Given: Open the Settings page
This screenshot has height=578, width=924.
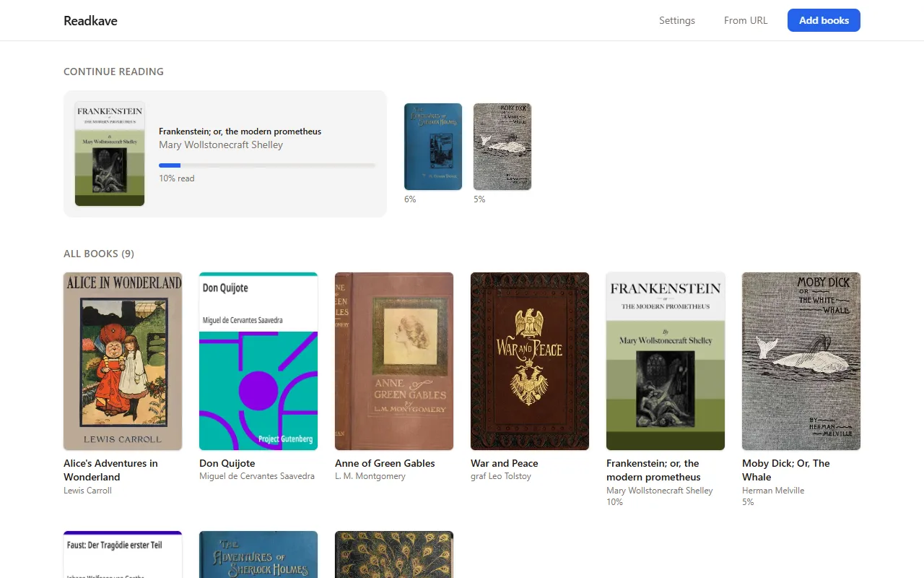Looking at the screenshot, I should pyautogui.click(x=676, y=20).
